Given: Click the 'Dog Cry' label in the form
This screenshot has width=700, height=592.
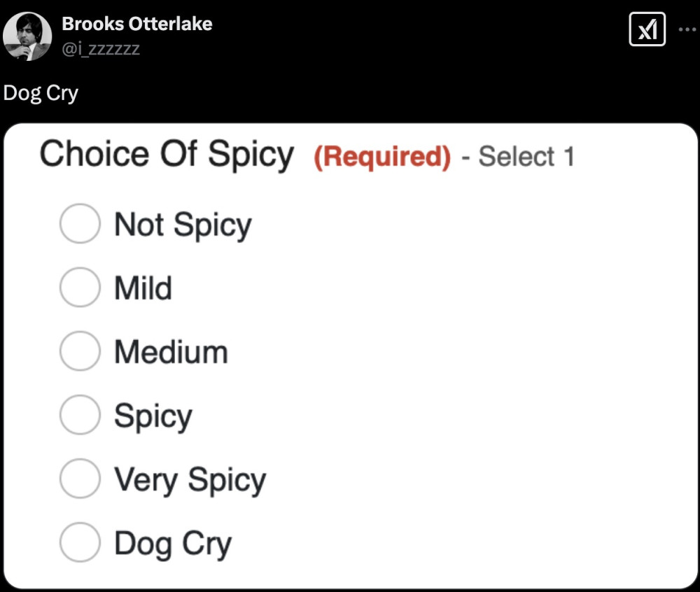Looking at the screenshot, I should tap(172, 544).
